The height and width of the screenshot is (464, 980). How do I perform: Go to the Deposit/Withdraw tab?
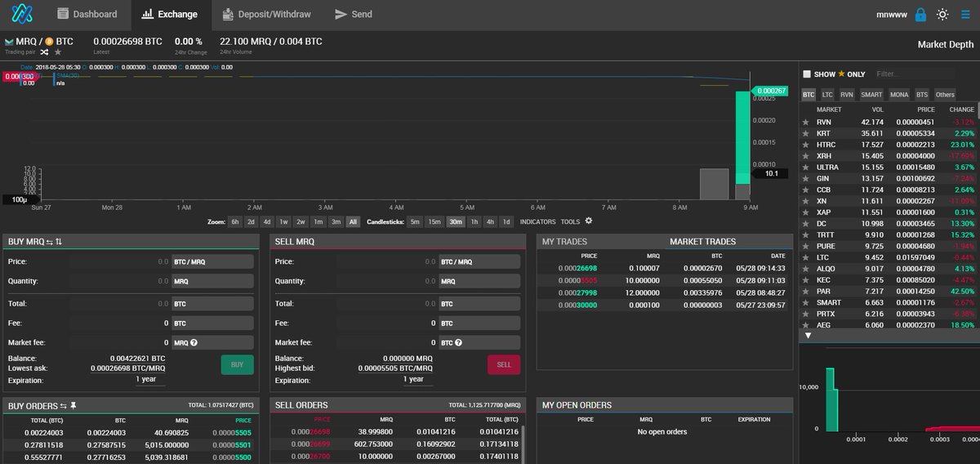coord(265,15)
